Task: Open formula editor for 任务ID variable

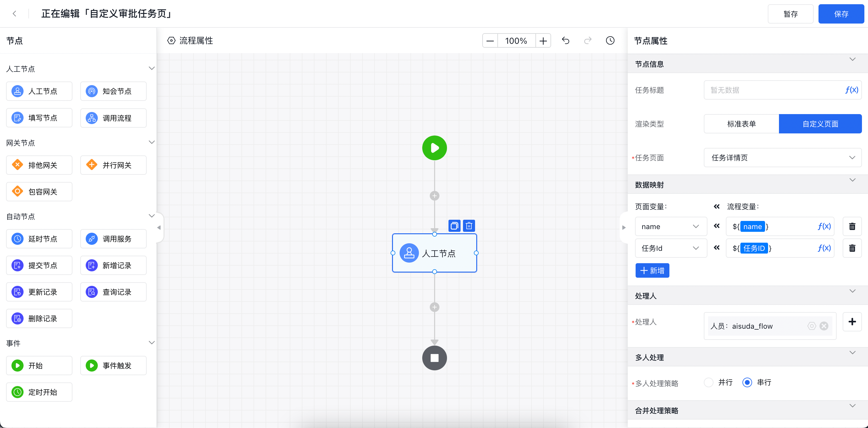Action: 824,248
